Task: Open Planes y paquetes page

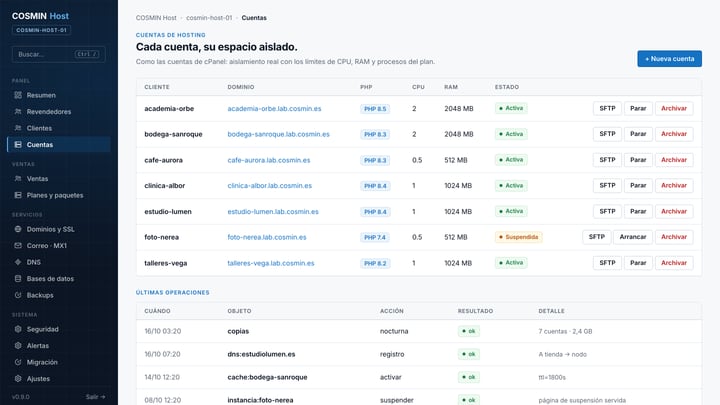Action: (x=59, y=195)
